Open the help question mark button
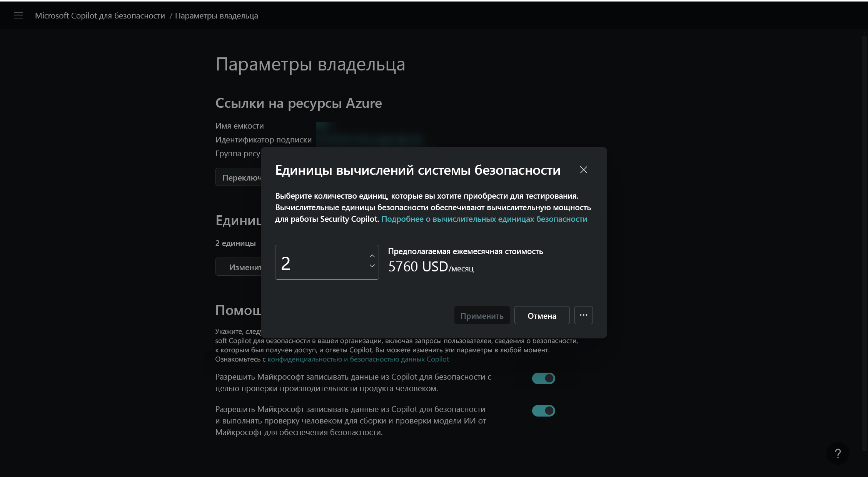Viewport: 868px width, 477px height. click(838, 453)
